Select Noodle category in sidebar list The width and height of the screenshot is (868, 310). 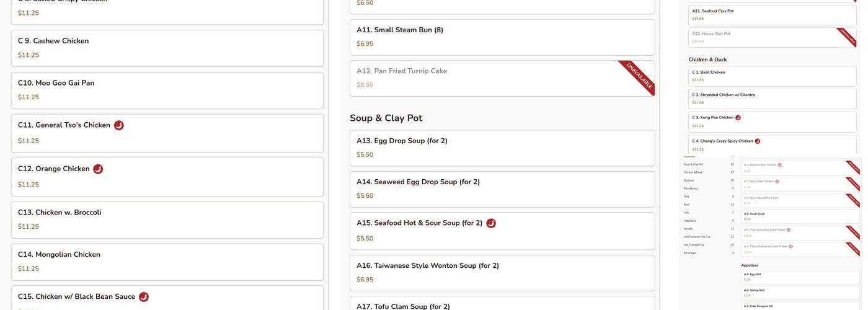tap(688, 229)
